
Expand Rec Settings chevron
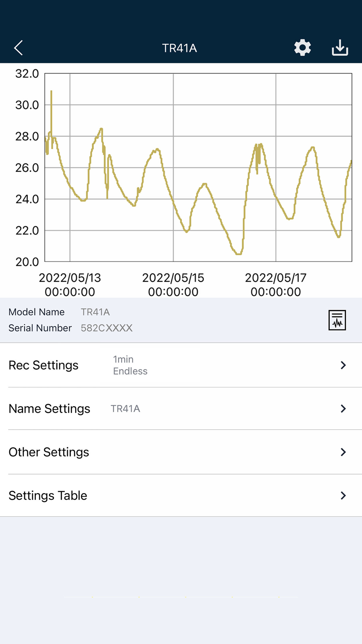click(343, 365)
